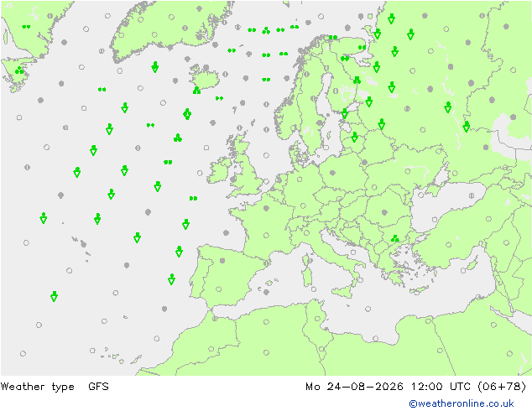
Task: Click the grey cloud dot over Romania
Action: (x=384, y=212)
